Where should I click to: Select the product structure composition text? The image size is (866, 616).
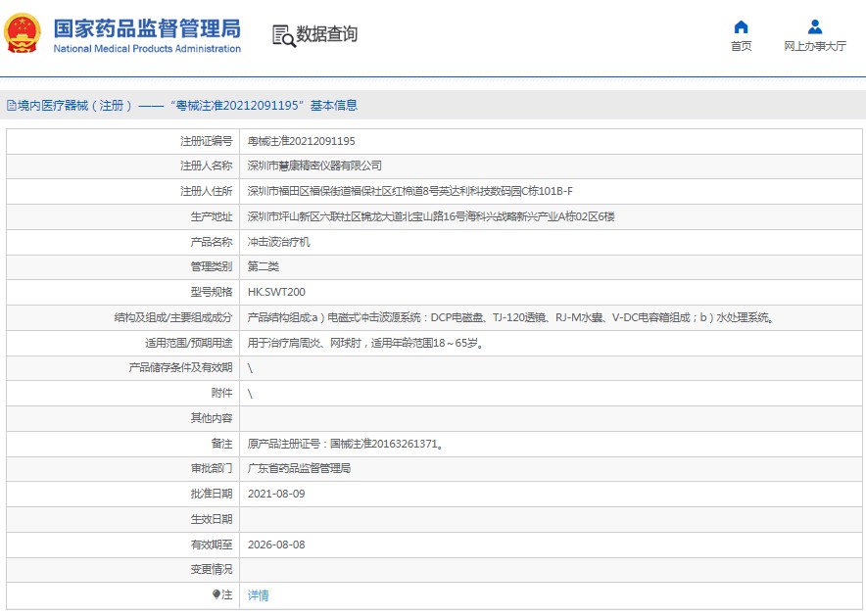click(x=510, y=317)
